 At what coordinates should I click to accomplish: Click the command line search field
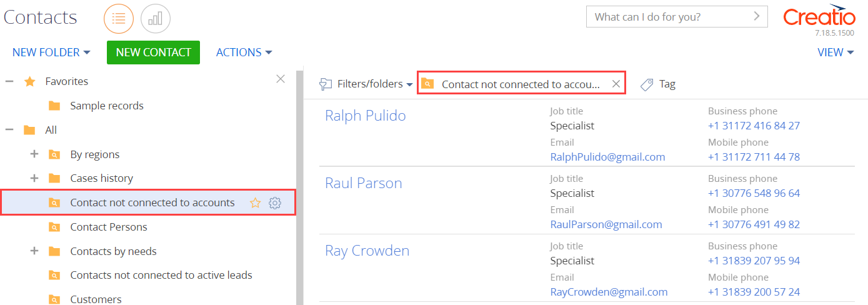(x=669, y=17)
